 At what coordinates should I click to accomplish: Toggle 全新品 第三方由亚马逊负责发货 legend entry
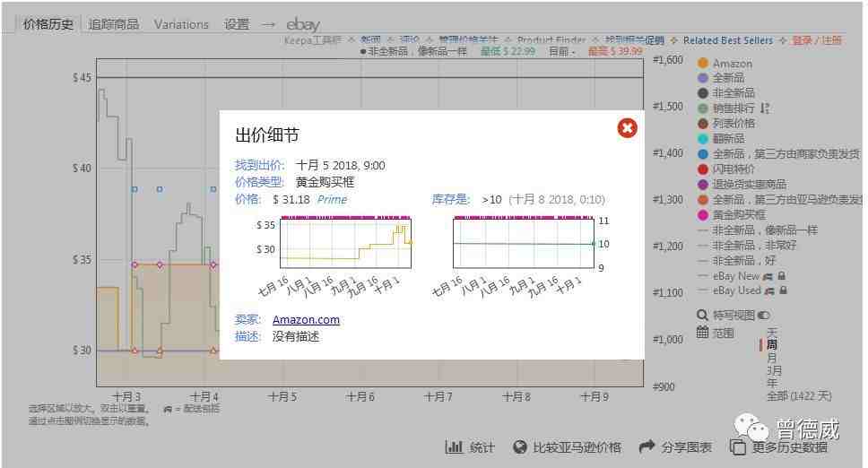click(x=779, y=199)
